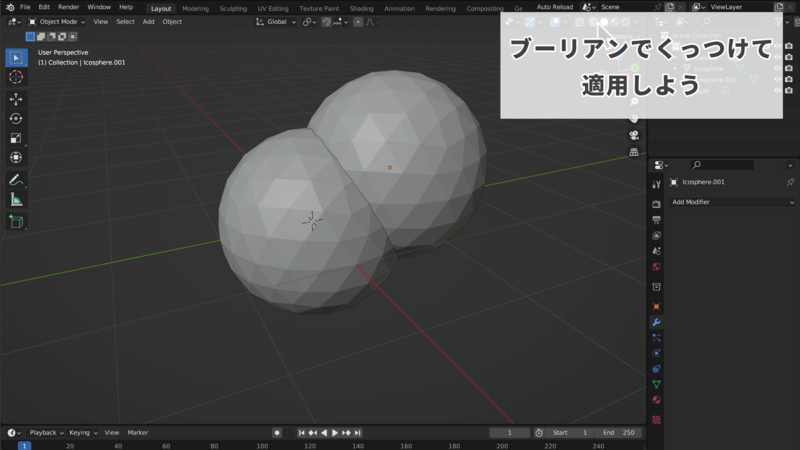Activate the 3D Cursor tool
This screenshot has width=800, height=450.
pyautogui.click(x=16, y=77)
